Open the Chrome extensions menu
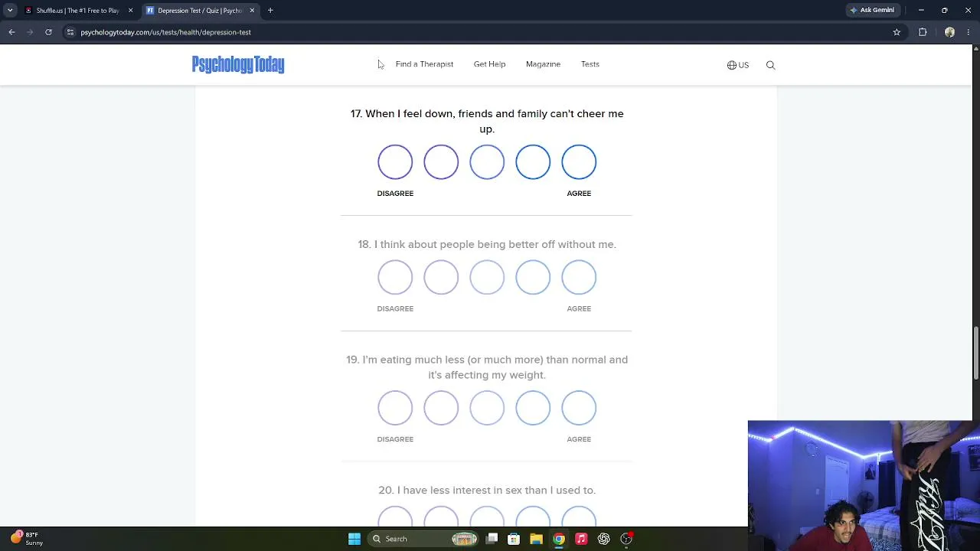The width and height of the screenshot is (980, 551). [x=923, y=32]
